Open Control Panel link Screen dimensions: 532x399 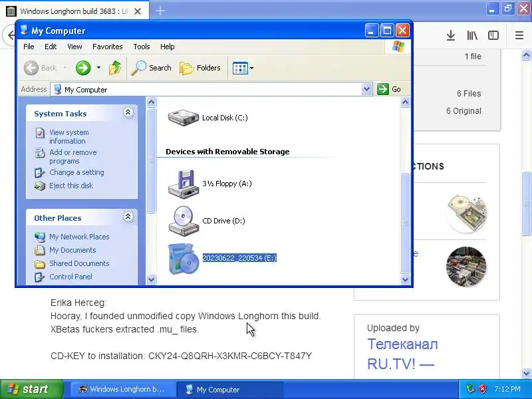pos(70,277)
